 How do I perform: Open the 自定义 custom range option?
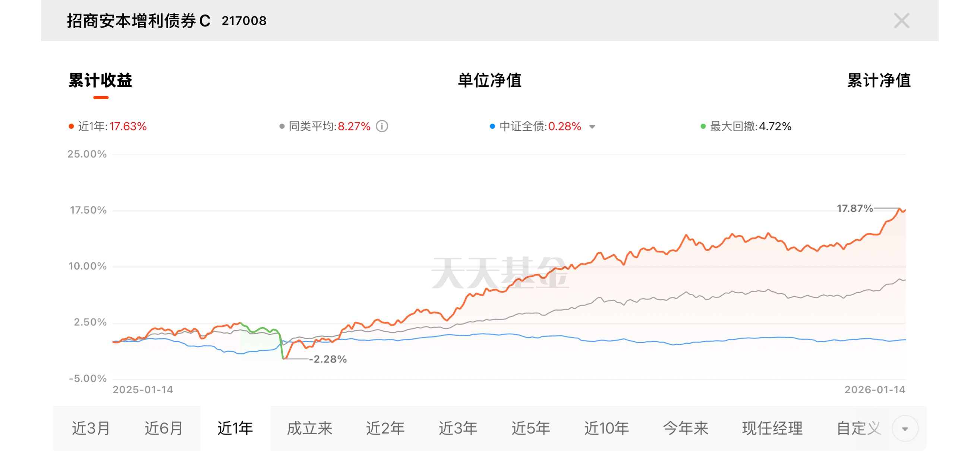click(858, 429)
